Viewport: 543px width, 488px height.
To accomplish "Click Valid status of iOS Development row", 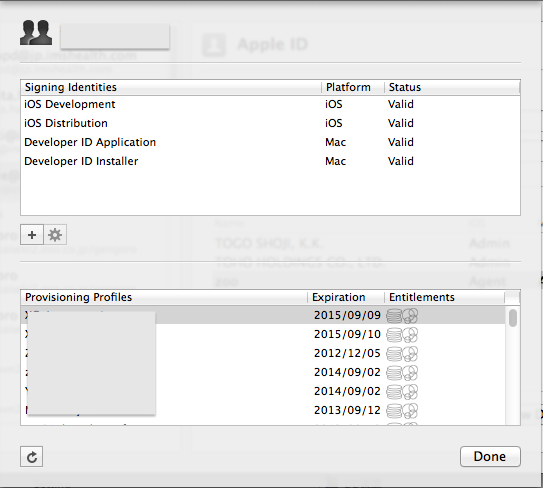I will pos(401,104).
